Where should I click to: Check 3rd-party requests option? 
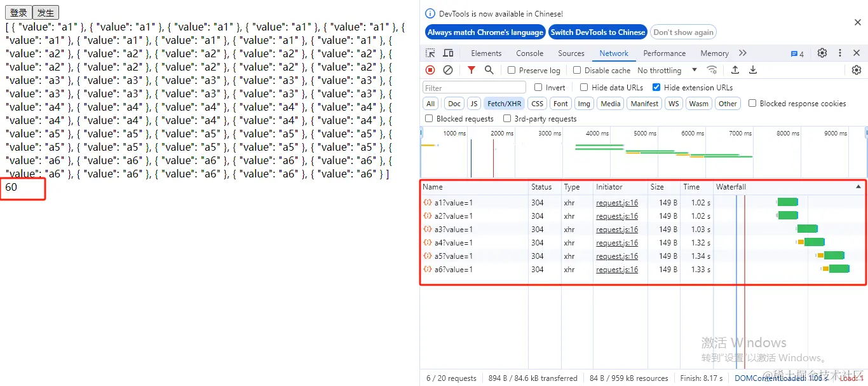coord(507,118)
